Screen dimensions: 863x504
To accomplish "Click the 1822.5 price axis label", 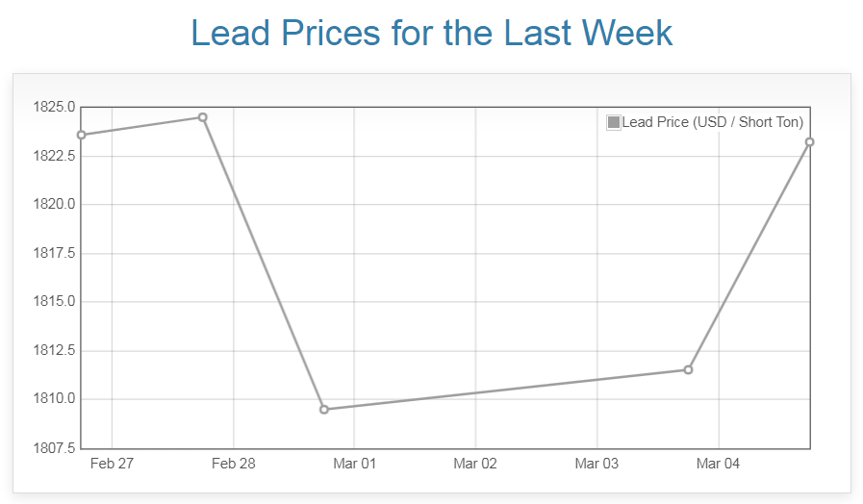I will (54, 156).
